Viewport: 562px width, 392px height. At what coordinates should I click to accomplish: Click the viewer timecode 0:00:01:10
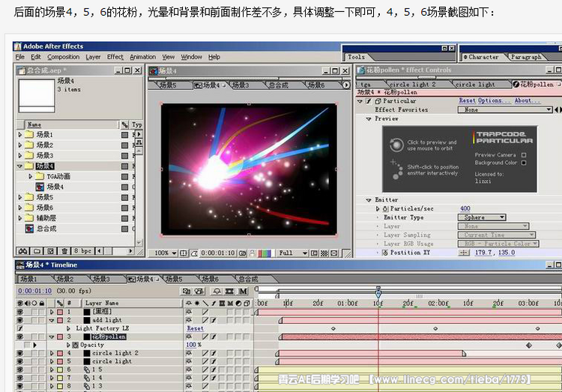pyautogui.click(x=217, y=253)
